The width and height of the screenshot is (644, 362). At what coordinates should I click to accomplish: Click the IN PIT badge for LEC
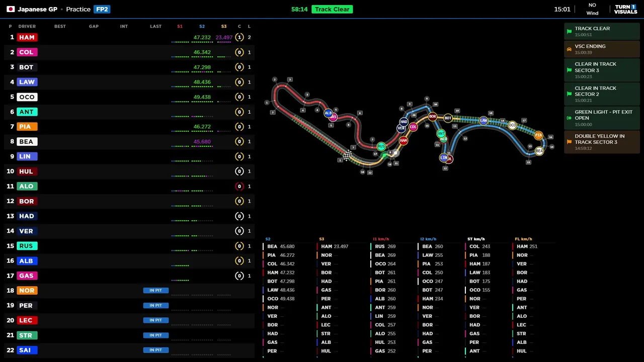(156, 320)
